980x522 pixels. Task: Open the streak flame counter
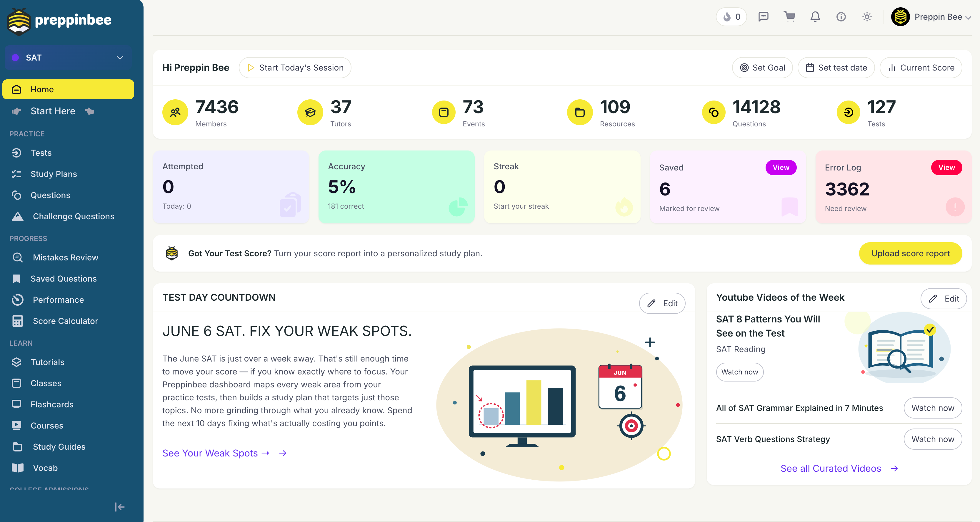[731, 17]
